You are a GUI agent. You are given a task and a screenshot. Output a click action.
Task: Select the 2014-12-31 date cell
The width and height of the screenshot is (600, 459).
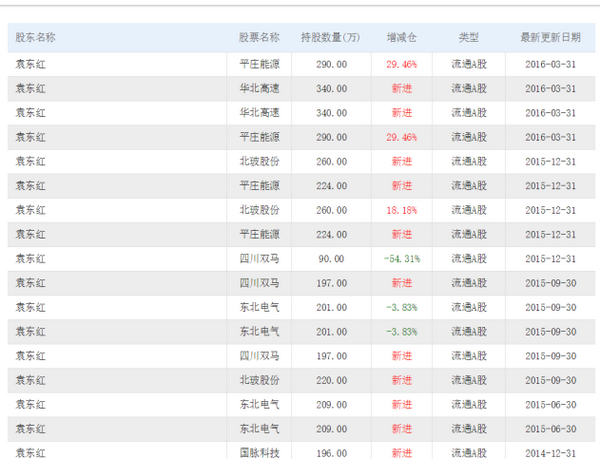550,453
